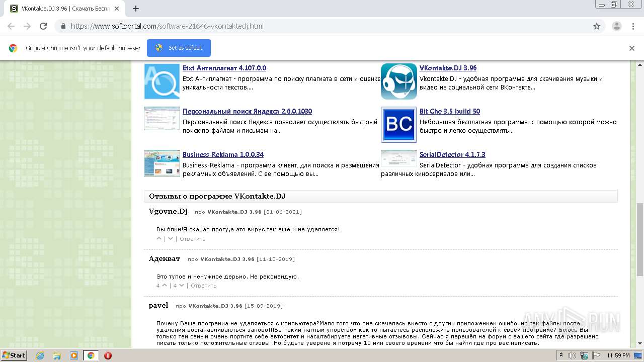Click the browser forward arrow
Image resolution: width=644 pixels, height=362 pixels.
[27, 26]
